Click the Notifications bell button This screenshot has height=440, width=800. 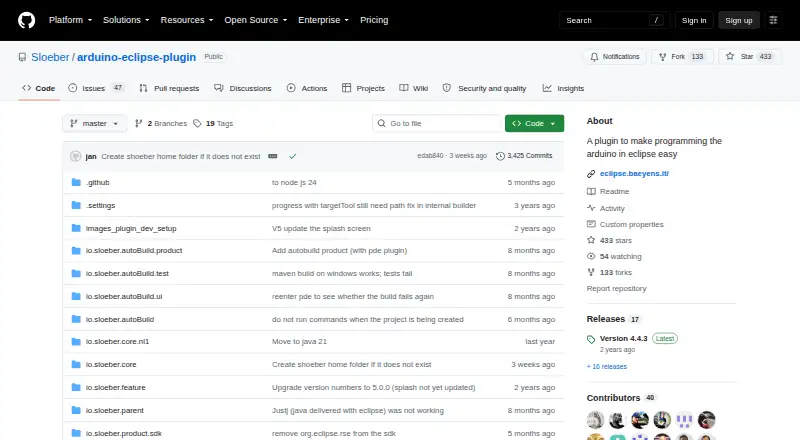[615, 57]
